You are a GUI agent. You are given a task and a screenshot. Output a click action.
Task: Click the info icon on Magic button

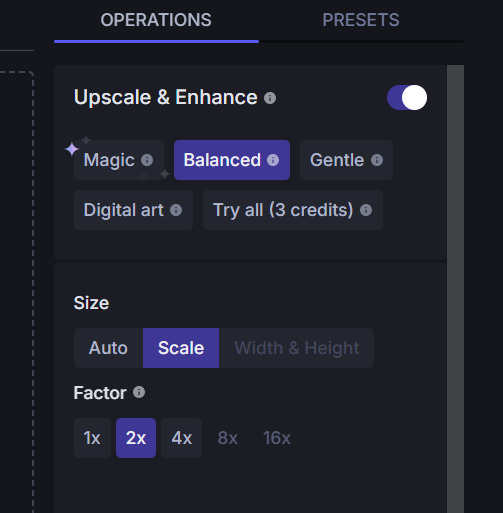click(147, 160)
